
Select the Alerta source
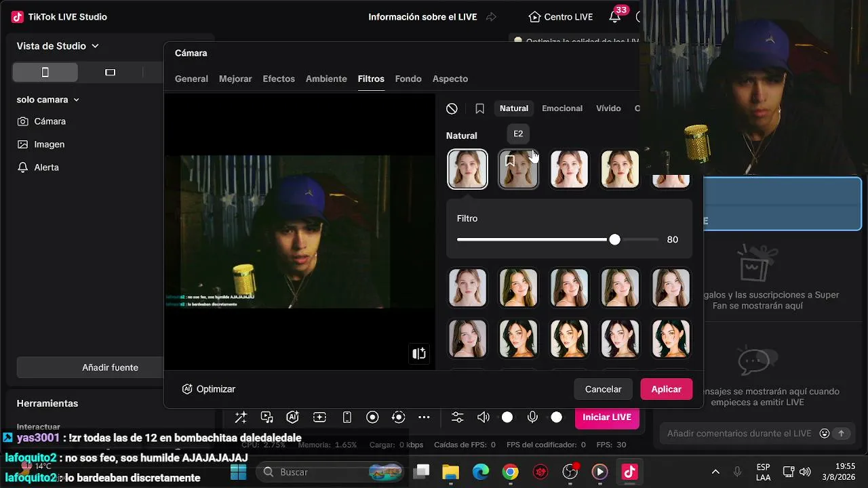pos(38,167)
